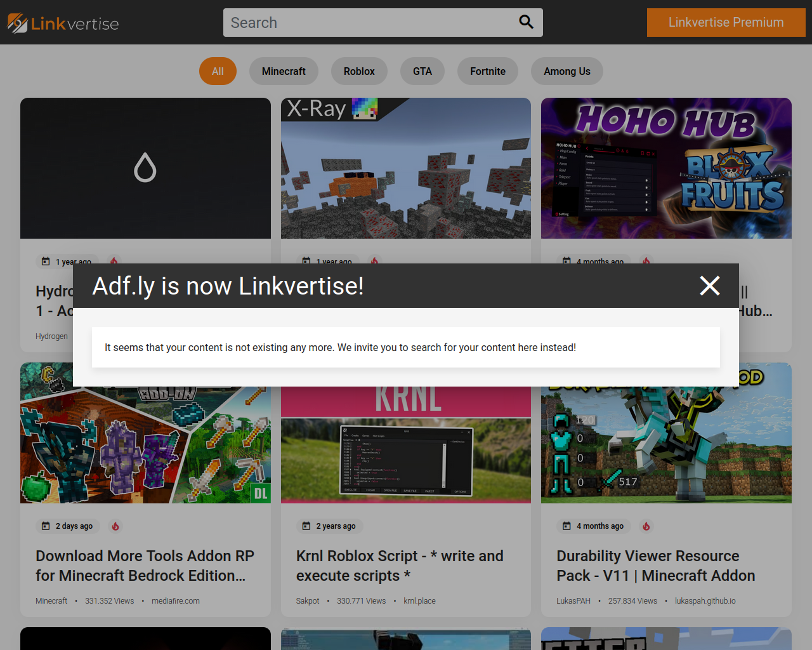Screen dimensions: 812x650
Task: Open Linkvertise Premium
Action: click(x=726, y=22)
